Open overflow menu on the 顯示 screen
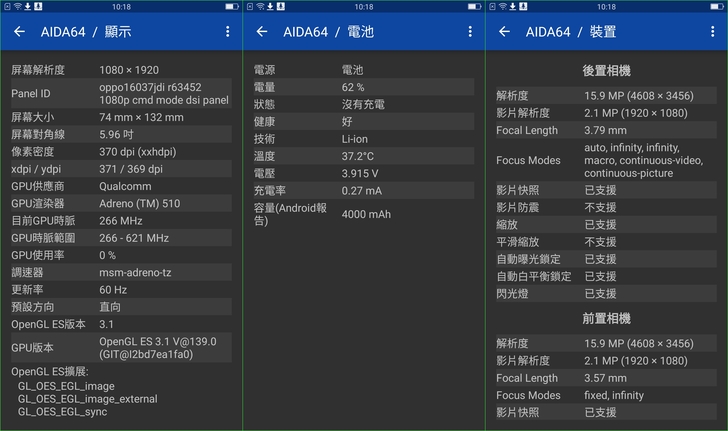 tap(228, 32)
